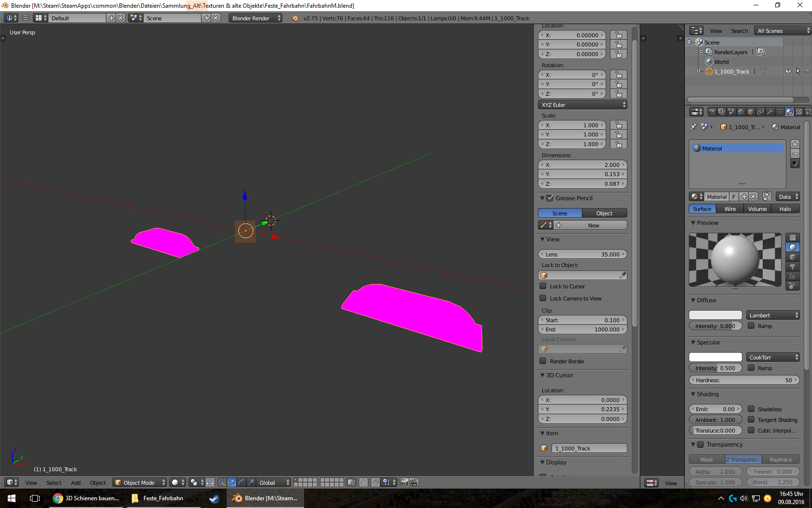The width and height of the screenshot is (812, 508).
Task: Click the Diffuse color swatch
Action: point(715,315)
